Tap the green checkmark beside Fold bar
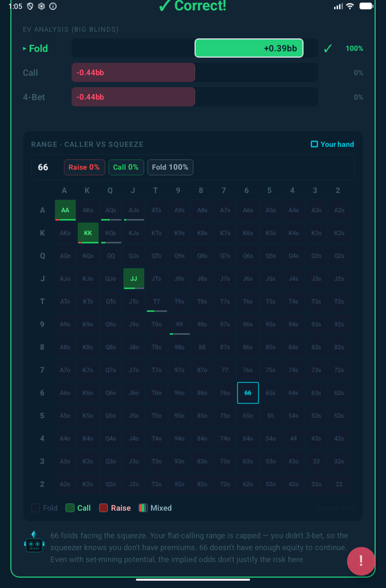The width and height of the screenshot is (386, 588). tap(327, 48)
